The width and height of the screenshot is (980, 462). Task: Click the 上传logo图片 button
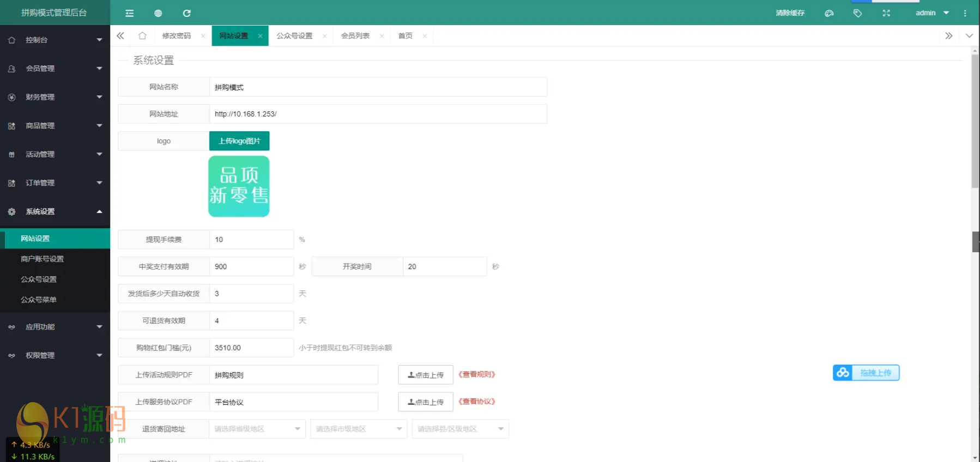point(239,141)
